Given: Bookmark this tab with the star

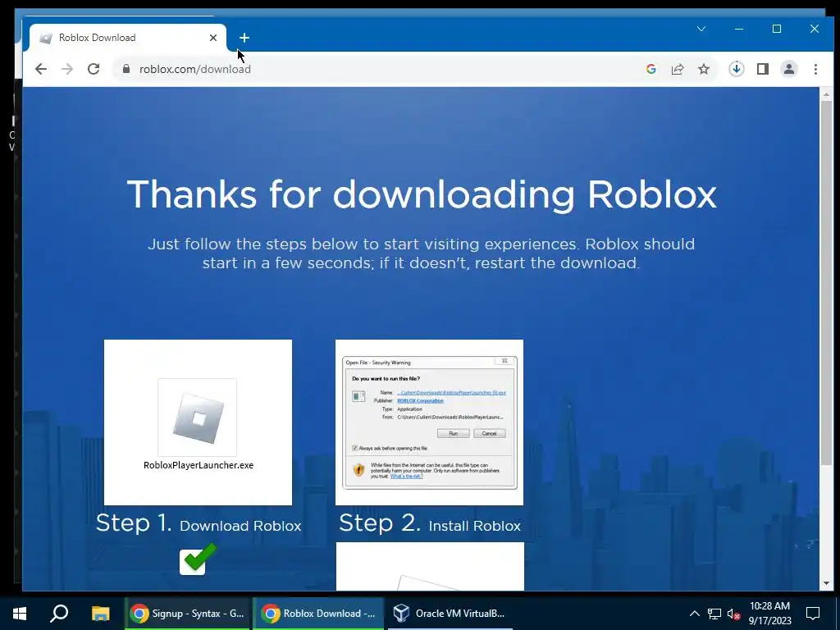Looking at the screenshot, I should (x=704, y=69).
